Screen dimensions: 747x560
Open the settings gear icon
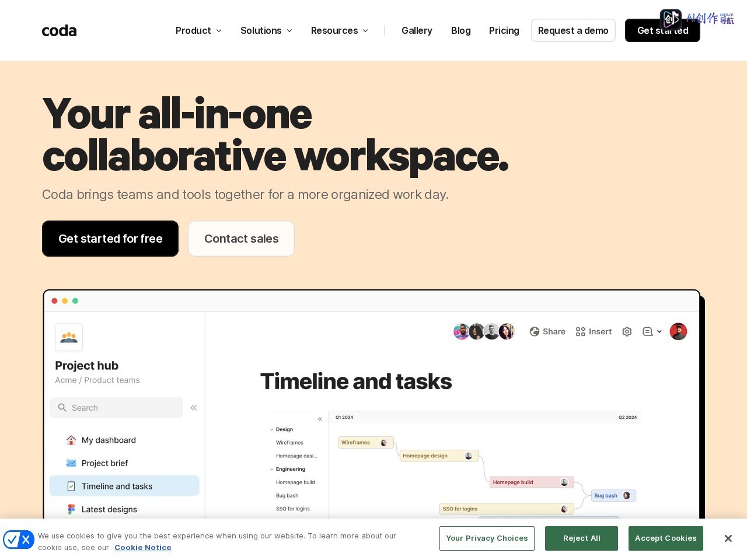pyautogui.click(x=627, y=331)
